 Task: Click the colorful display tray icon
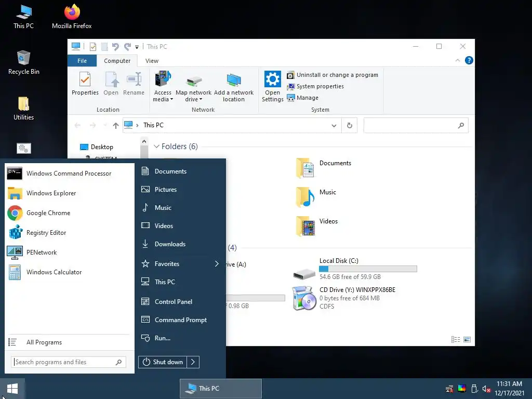tap(462, 389)
